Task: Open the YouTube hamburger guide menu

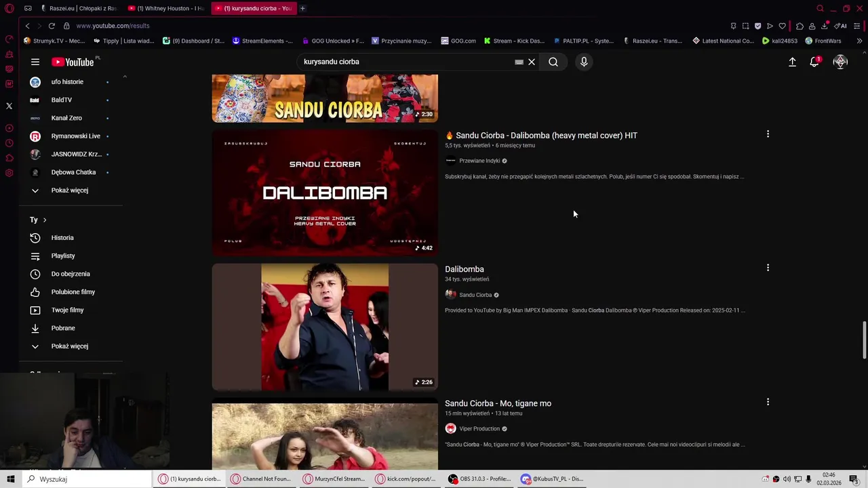Action: coord(35,62)
